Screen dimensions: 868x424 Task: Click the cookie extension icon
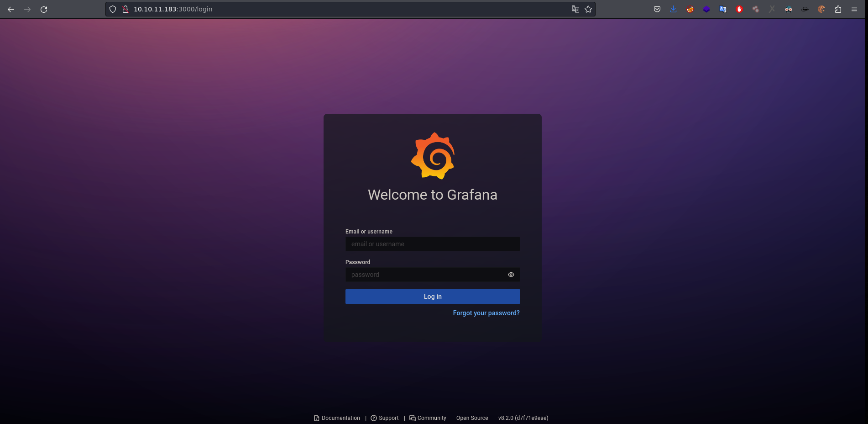pyautogui.click(x=821, y=9)
